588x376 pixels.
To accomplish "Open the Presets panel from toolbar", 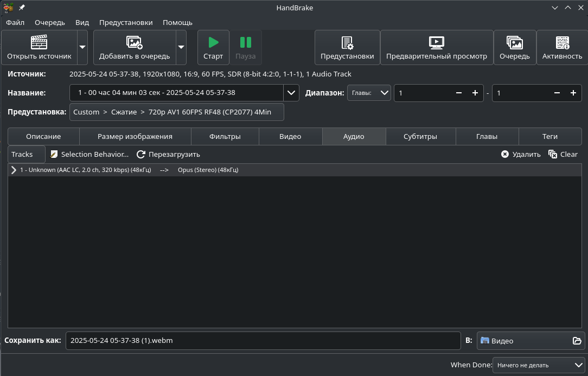I will pos(347,47).
